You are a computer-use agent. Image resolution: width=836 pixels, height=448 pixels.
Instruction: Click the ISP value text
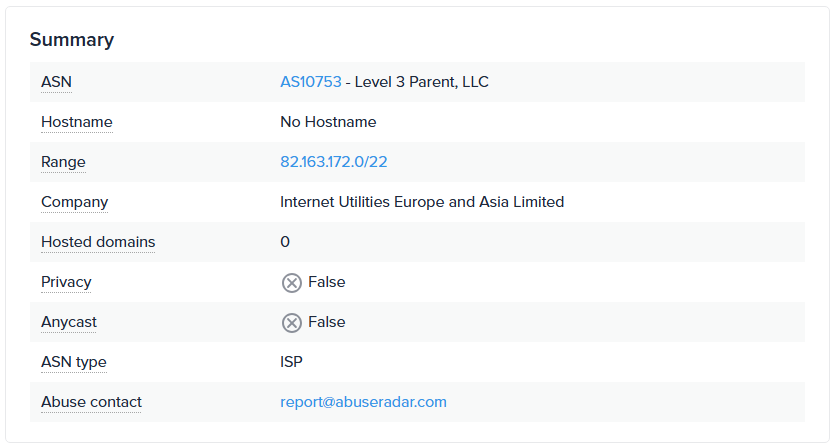tap(292, 362)
